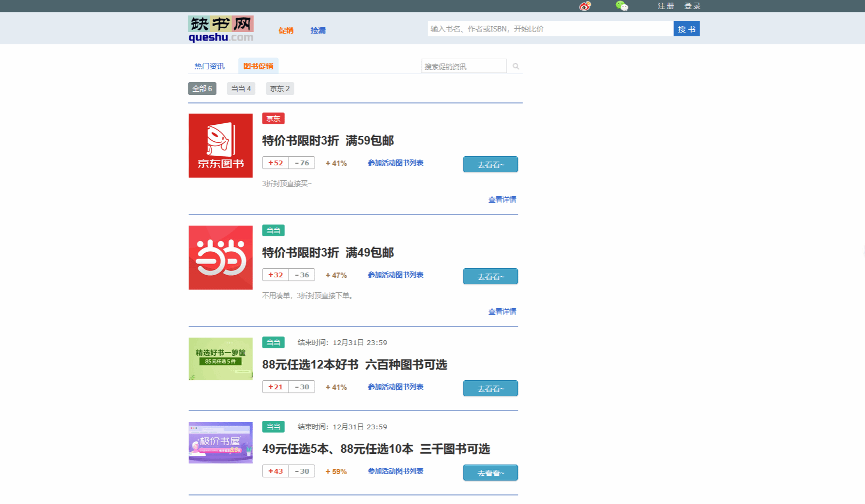Filter promotions by 当当 4
The width and height of the screenshot is (865, 504).
click(x=241, y=89)
